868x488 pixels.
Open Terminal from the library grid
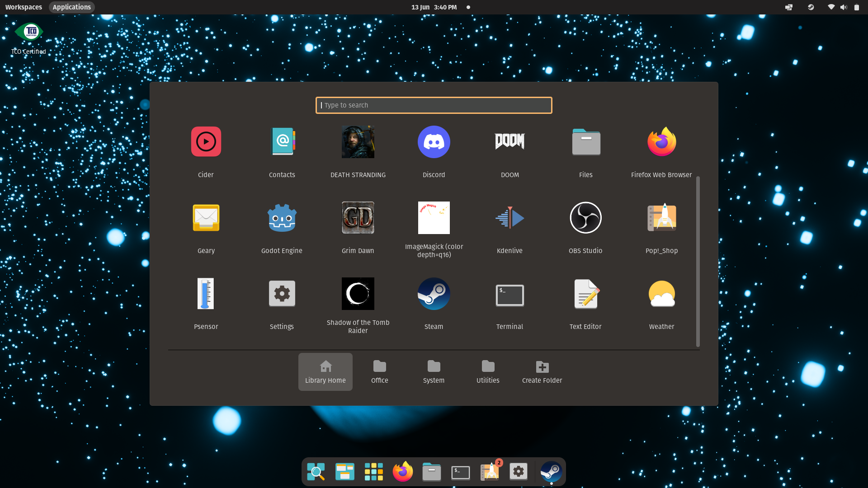point(510,295)
